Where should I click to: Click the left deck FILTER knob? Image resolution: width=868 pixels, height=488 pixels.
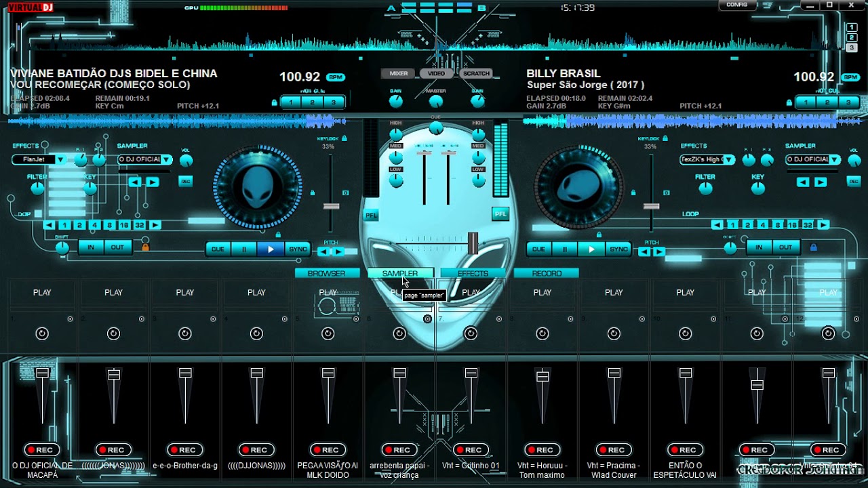[37, 189]
